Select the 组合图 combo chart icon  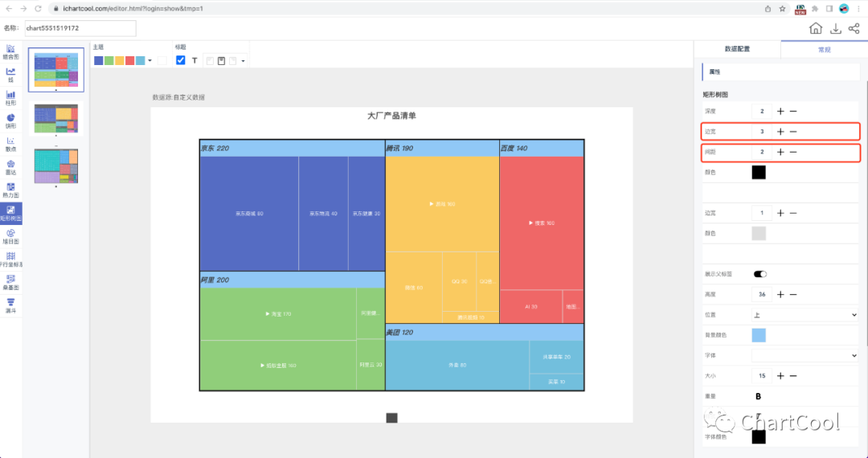[x=10, y=52]
